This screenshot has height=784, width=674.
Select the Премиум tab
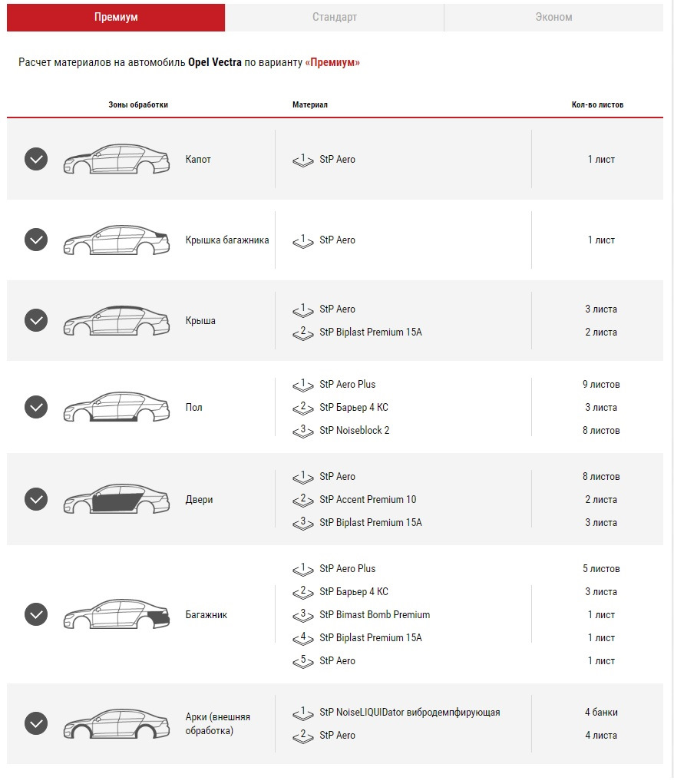(116, 17)
